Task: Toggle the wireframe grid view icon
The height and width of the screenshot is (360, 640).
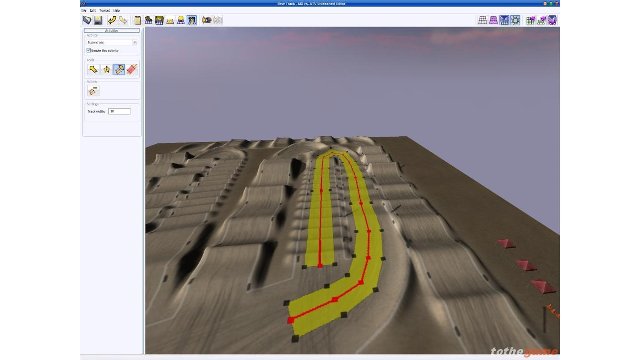Action: [482, 20]
